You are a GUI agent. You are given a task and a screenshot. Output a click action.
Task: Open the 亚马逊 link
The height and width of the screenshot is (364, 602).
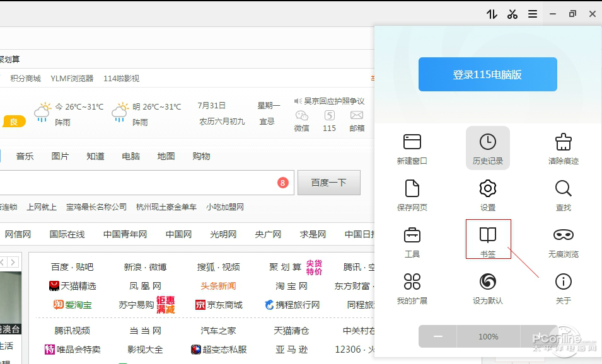pyautogui.click(x=291, y=350)
